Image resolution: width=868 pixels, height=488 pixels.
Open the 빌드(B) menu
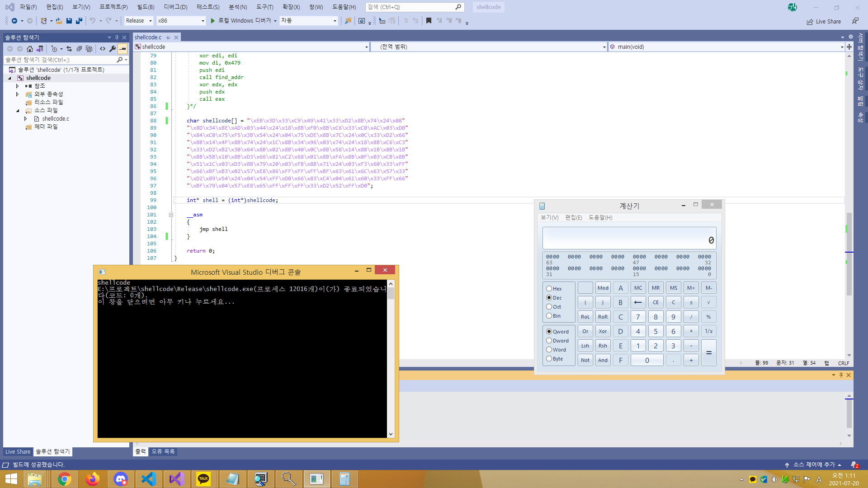[x=146, y=7]
